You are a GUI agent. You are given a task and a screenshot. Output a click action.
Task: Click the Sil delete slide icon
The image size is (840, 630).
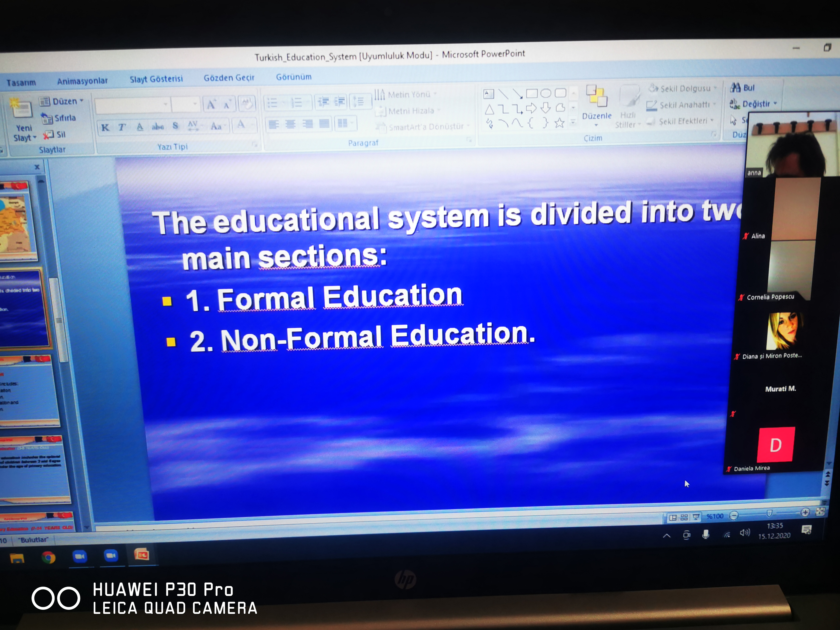coord(49,135)
